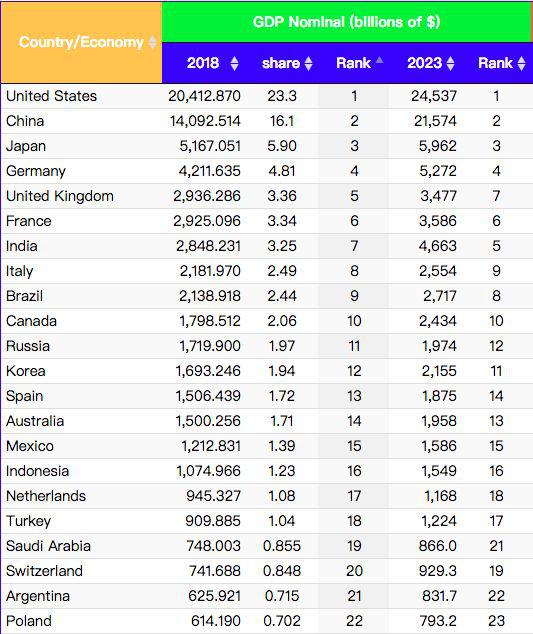Viewport: 533px width, 634px height.
Task: Select Indonesia's 2023 value 1,549
Action: (439, 471)
